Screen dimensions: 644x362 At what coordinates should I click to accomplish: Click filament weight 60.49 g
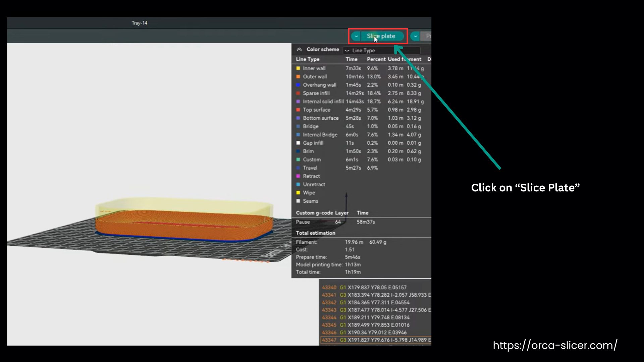378,242
